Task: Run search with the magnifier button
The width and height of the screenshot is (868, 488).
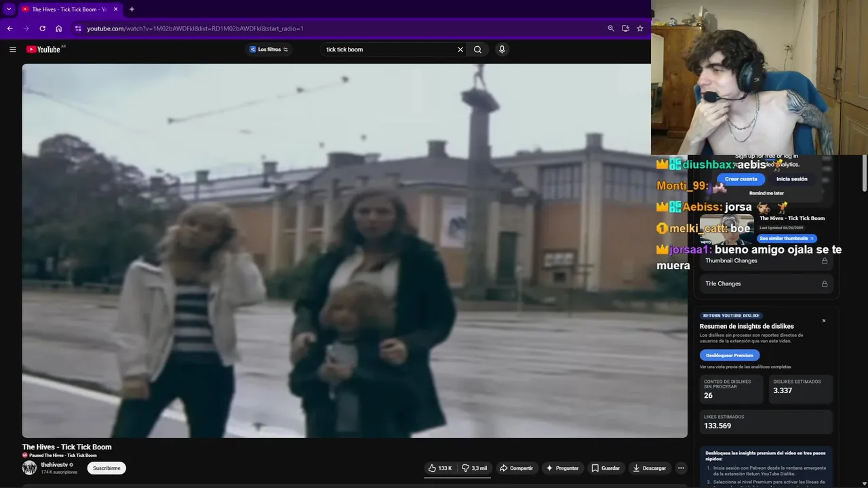Action: tap(477, 49)
